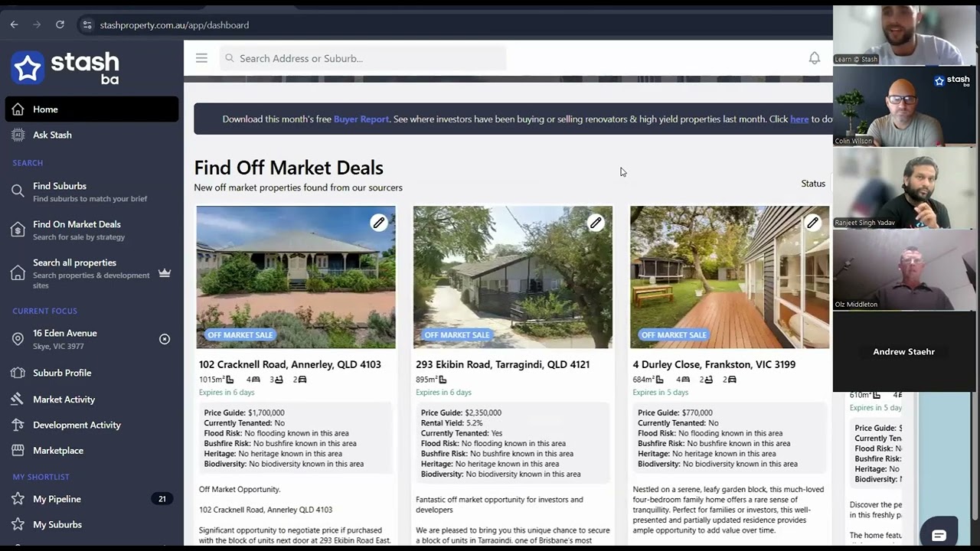Click the premium crown icon
The image size is (980, 551).
point(165,273)
